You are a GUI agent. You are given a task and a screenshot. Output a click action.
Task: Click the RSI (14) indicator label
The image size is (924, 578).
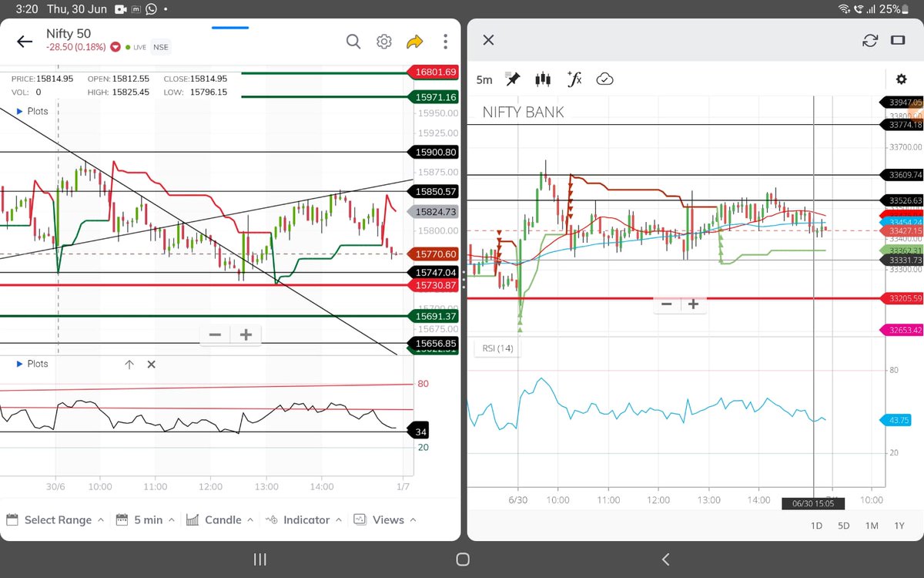(x=497, y=348)
